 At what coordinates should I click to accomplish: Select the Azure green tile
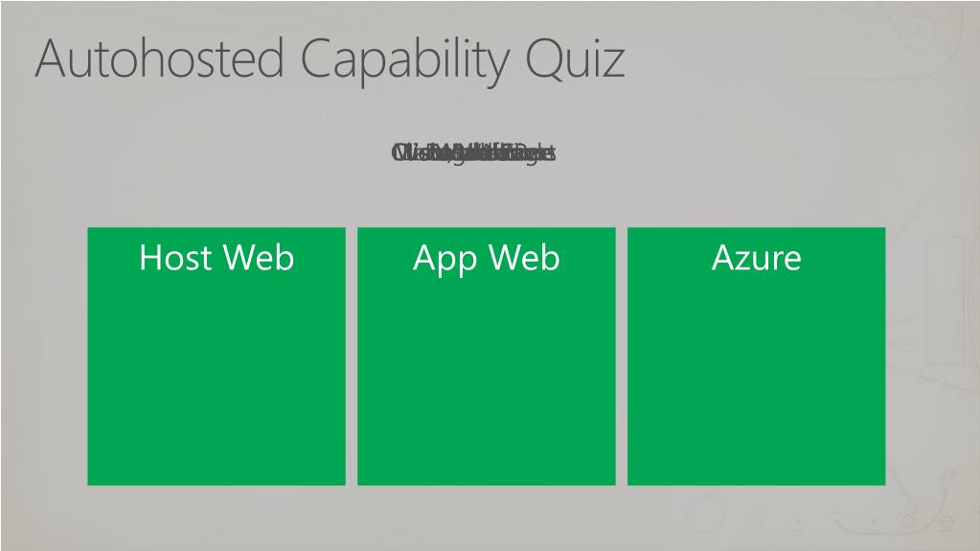pyautogui.click(x=756, y=356)
